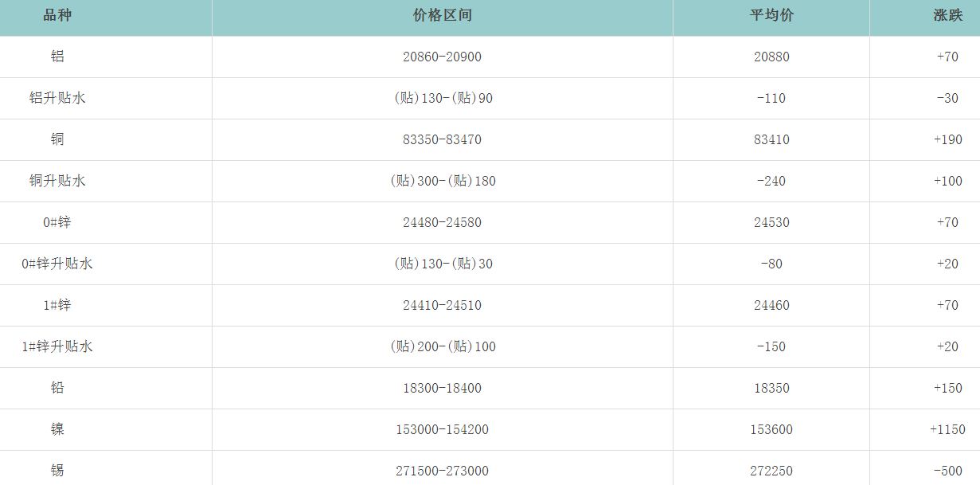
Task: Click the 铜 change value +190
Action: point(947,139)
